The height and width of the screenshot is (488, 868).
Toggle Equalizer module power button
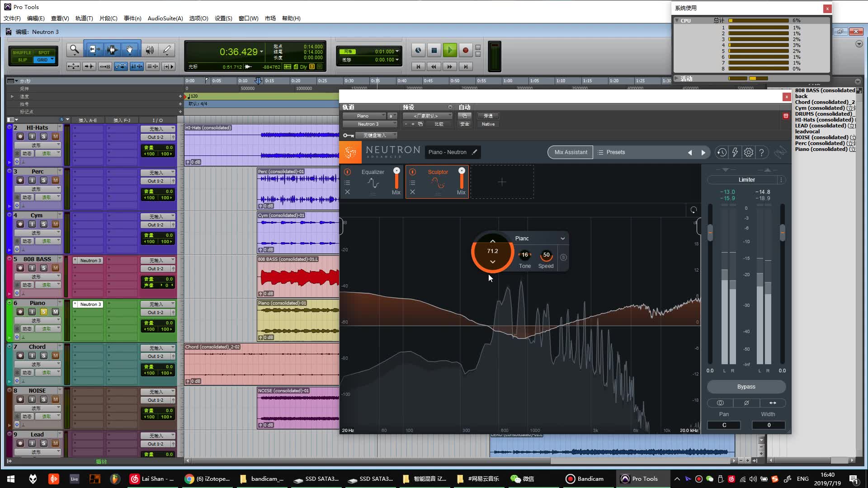pyautogui.click(x=347, y=172)
